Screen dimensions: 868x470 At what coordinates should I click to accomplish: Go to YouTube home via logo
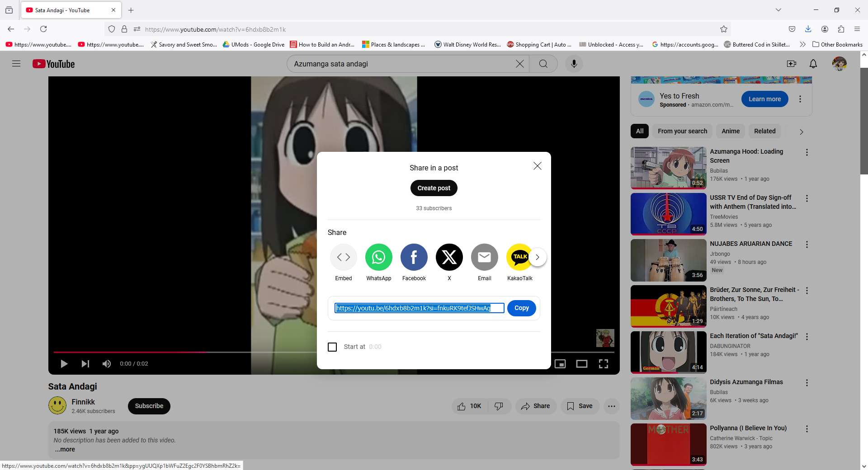tap(54, 64)
